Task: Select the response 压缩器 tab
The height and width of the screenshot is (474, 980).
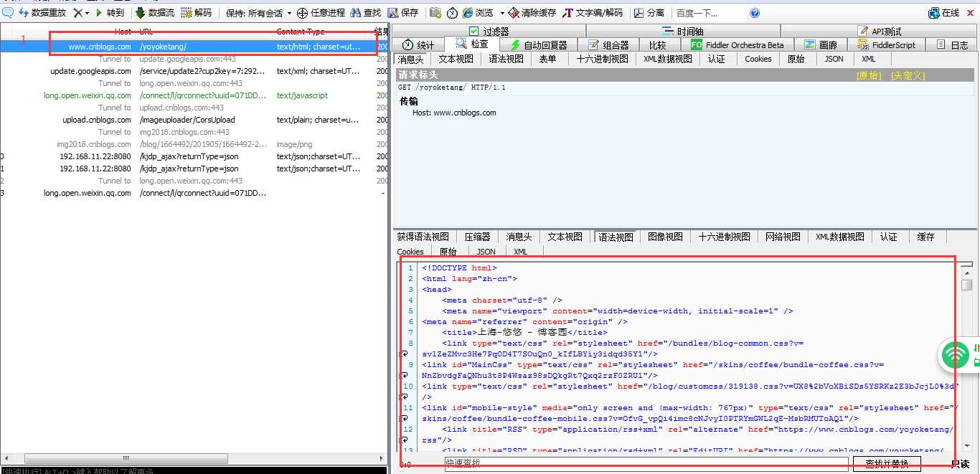Action: 477,237
